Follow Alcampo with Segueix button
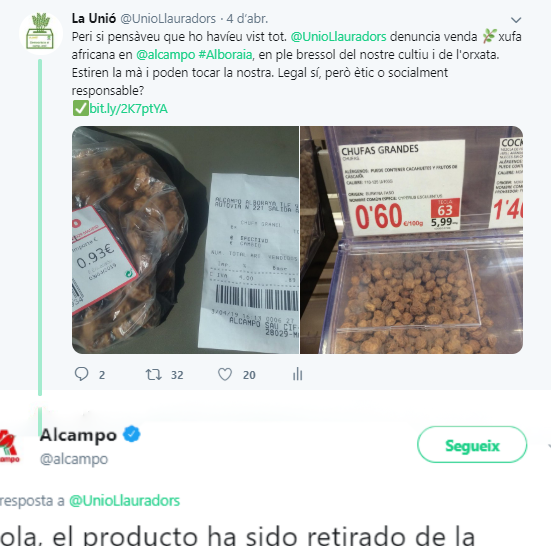The image size is (551, 546). click(x=472, y=446)
